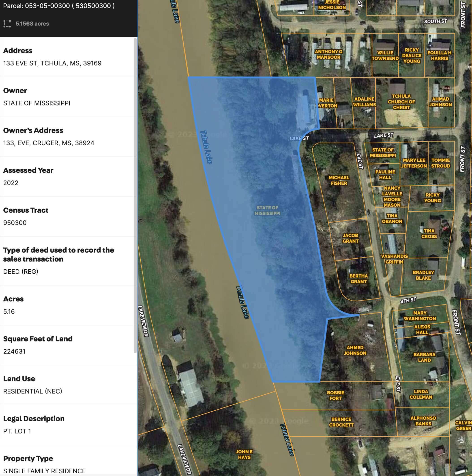
Task: Select the JACOB GRANT parcel
Action: pyautogui.click(x=350, y=238)
